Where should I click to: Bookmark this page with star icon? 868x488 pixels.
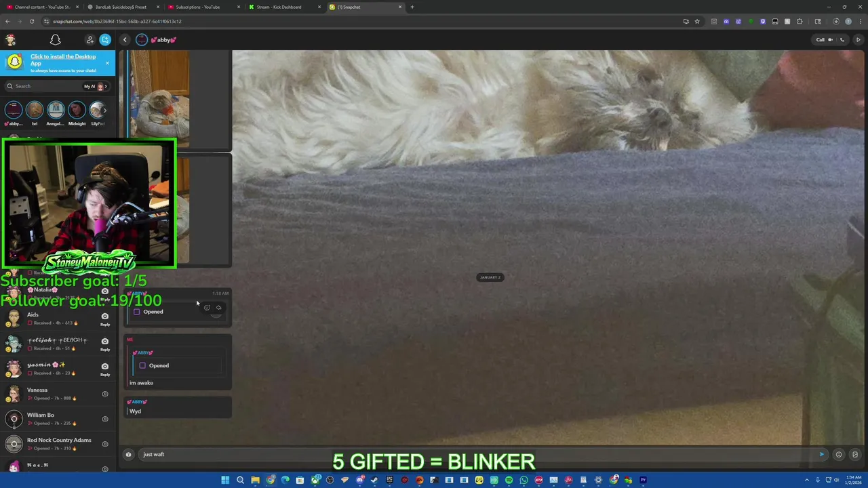tap(697, 21)
